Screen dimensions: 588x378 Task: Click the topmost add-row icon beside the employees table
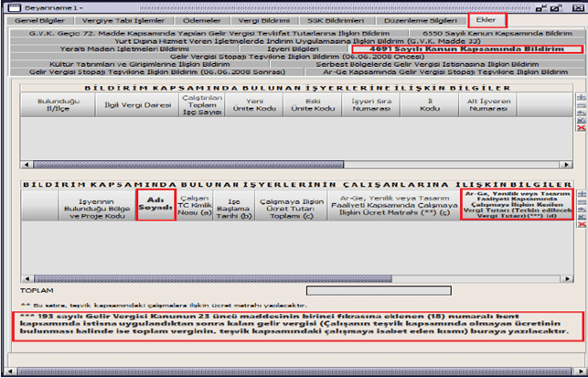[x=582, y=194]
